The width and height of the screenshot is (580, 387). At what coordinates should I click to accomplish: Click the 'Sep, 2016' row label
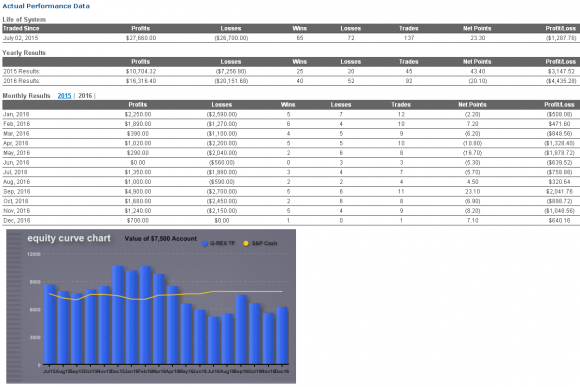17,191
